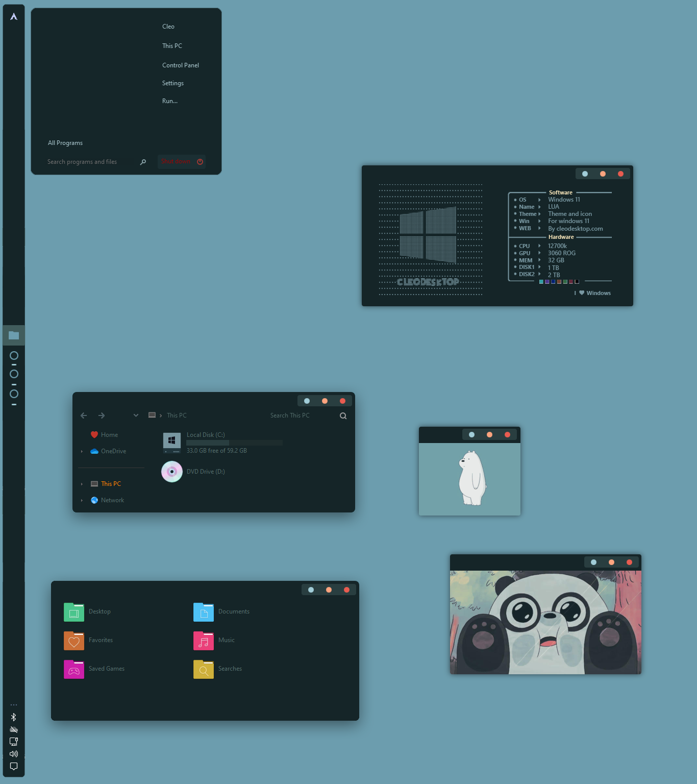
Task: Open the volume speaker tray icon
Action: click(14, 754)
